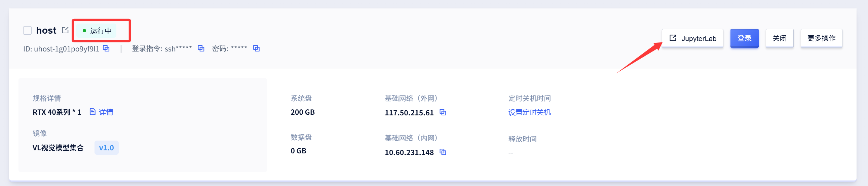Click the host instance name
Image resolution: width=868 pixels, height=186 pixels.
point(46,31)
